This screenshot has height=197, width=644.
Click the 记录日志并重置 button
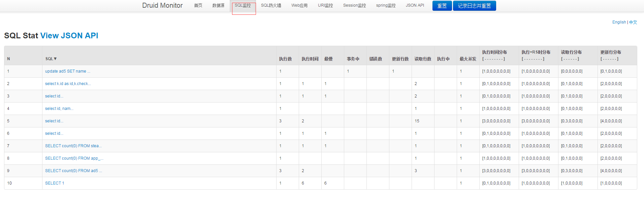(474, 6)
